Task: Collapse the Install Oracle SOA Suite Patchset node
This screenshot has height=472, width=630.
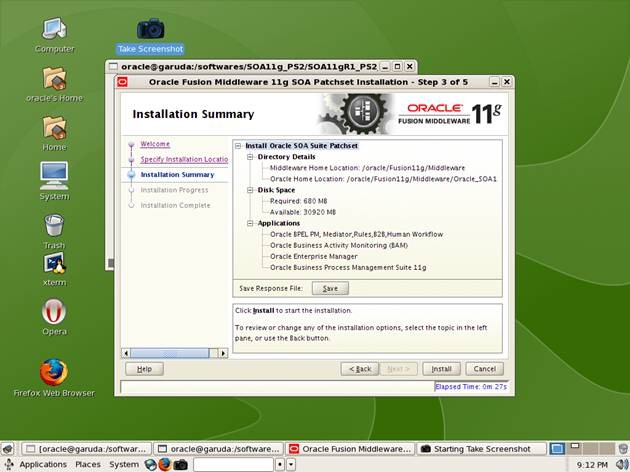Action: click(x=238, y=146)
